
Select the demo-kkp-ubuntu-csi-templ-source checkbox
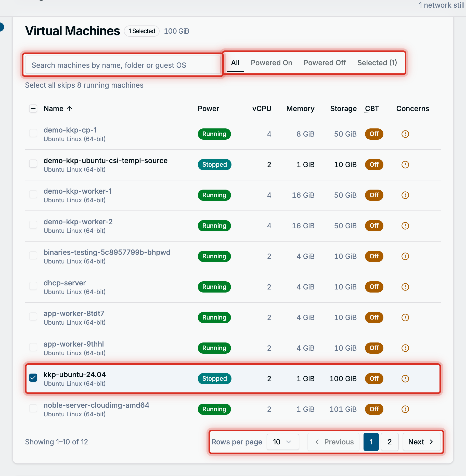(33, 164)
